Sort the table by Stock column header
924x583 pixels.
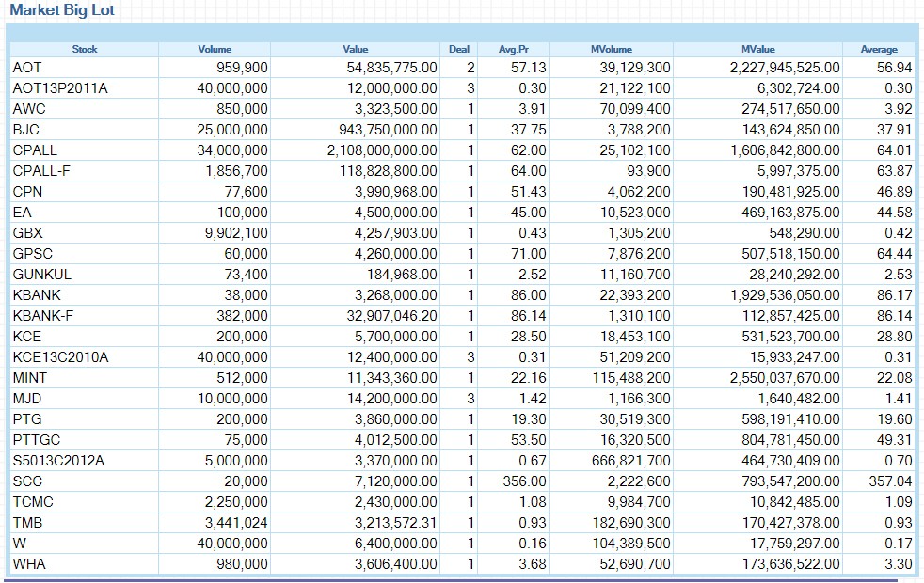pyautogui.click(x=85, y=50)
